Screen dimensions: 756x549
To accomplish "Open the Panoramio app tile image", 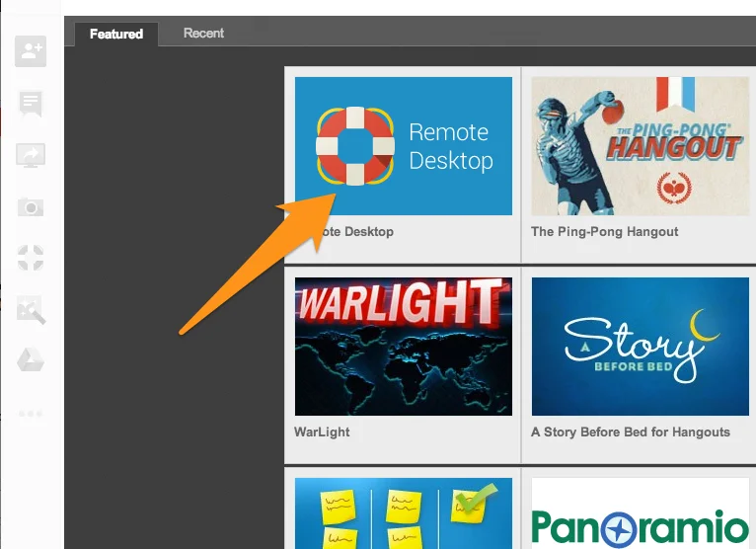I will coord(641,513).
